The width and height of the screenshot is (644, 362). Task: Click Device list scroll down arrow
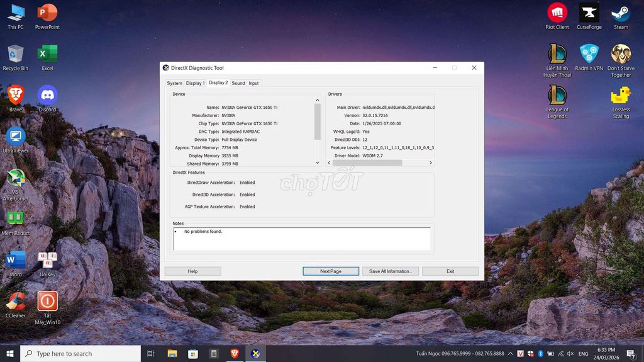[x=317, y=162]
